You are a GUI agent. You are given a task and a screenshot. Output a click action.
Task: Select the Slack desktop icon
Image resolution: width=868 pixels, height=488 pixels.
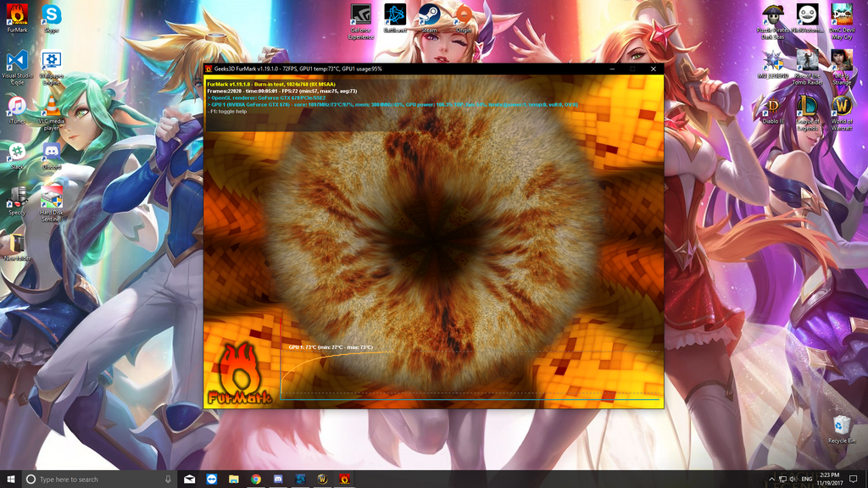pyautogui.click(x=17, y=156)
